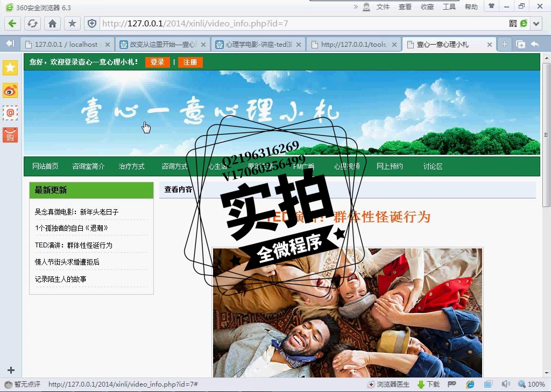
Task: Switch engine with the green e icon
Action: 524,24
